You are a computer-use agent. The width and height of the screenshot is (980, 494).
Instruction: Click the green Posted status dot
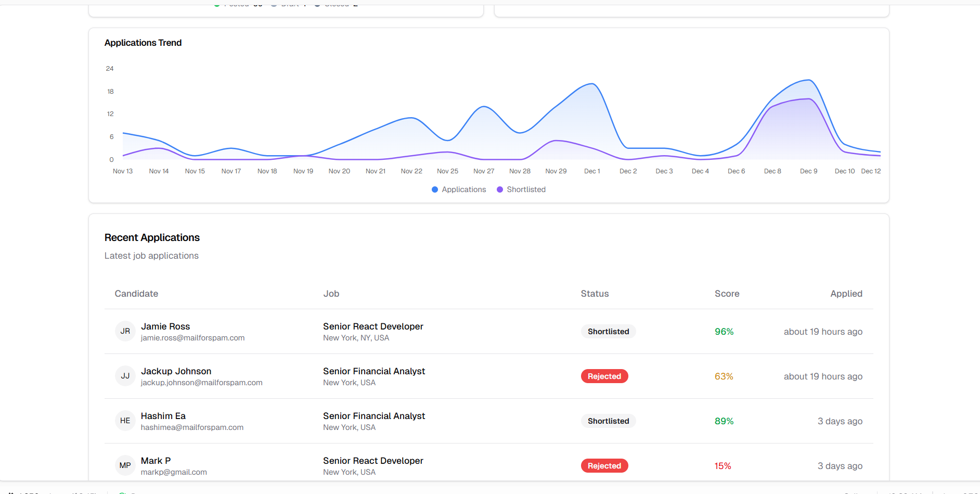[216, 4]
